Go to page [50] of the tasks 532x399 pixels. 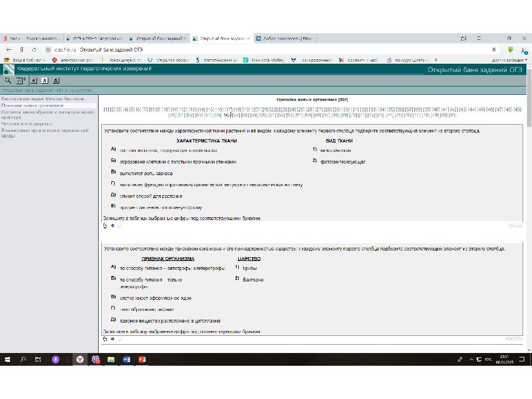coord(172,115)
